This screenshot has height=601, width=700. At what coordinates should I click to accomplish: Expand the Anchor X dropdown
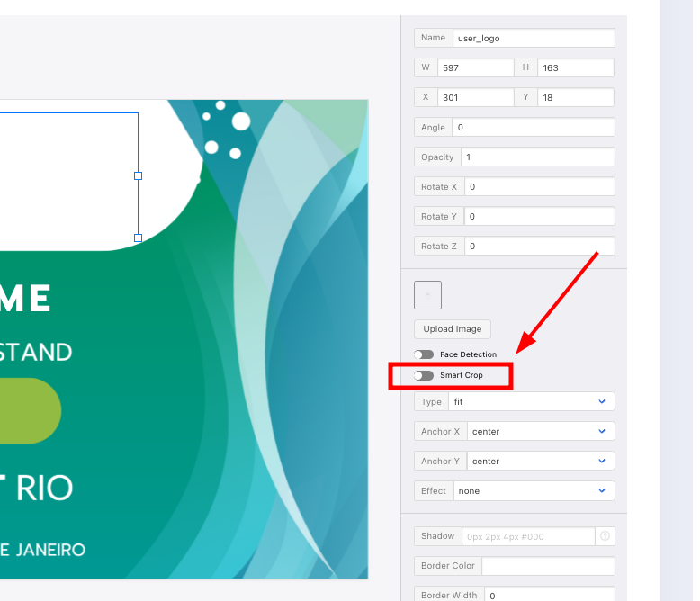click(540, 431)
